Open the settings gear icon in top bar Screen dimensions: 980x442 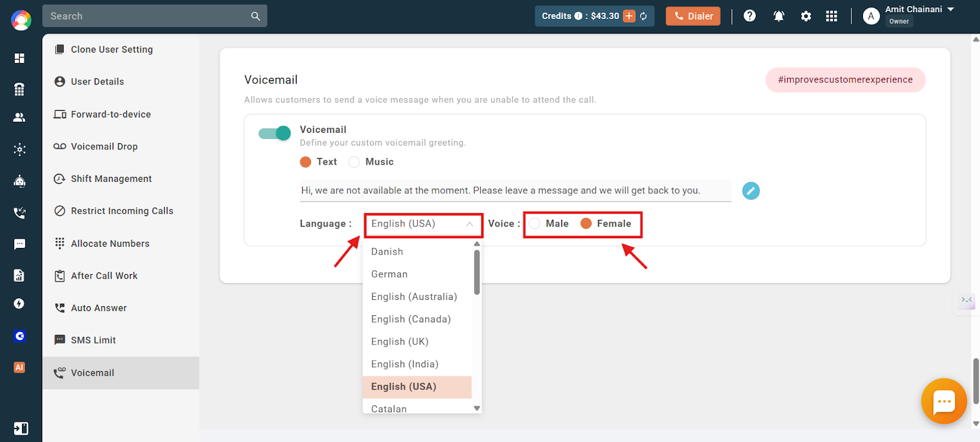pos(806,17)
